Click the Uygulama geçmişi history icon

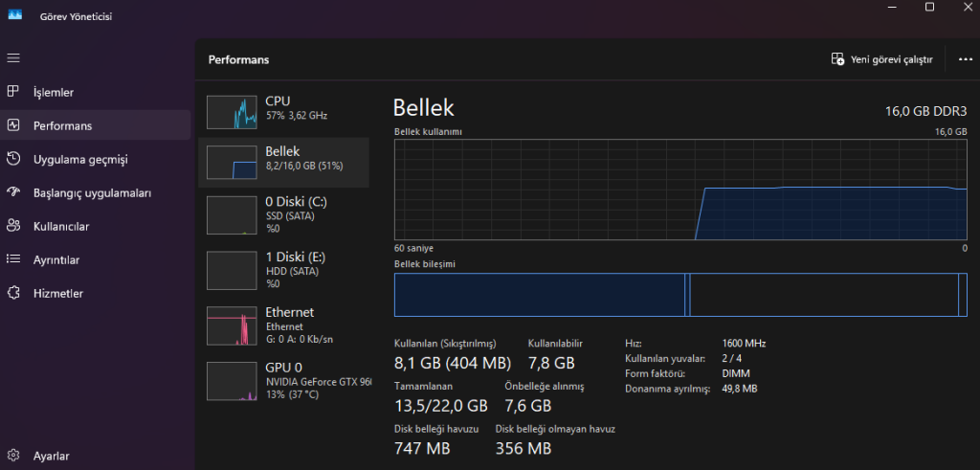coord(13,159)
